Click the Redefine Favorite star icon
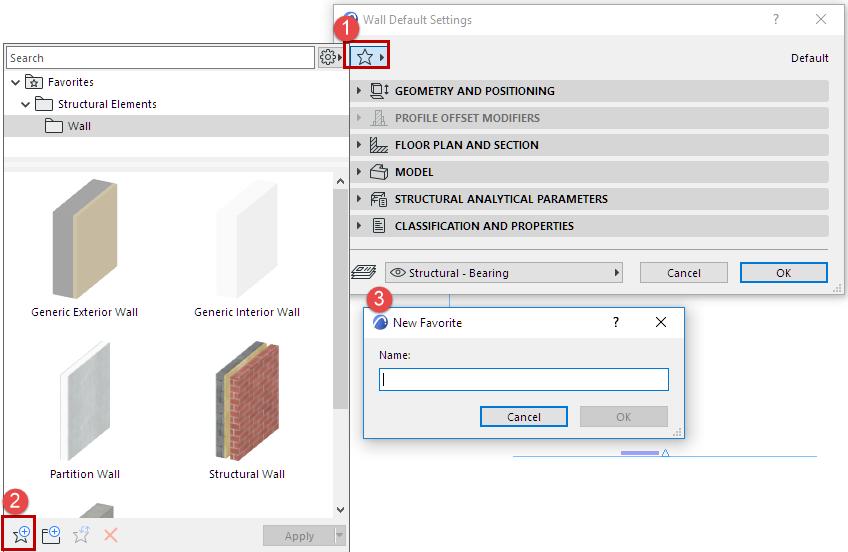This screenshot has height=552, width=848. 81,535
